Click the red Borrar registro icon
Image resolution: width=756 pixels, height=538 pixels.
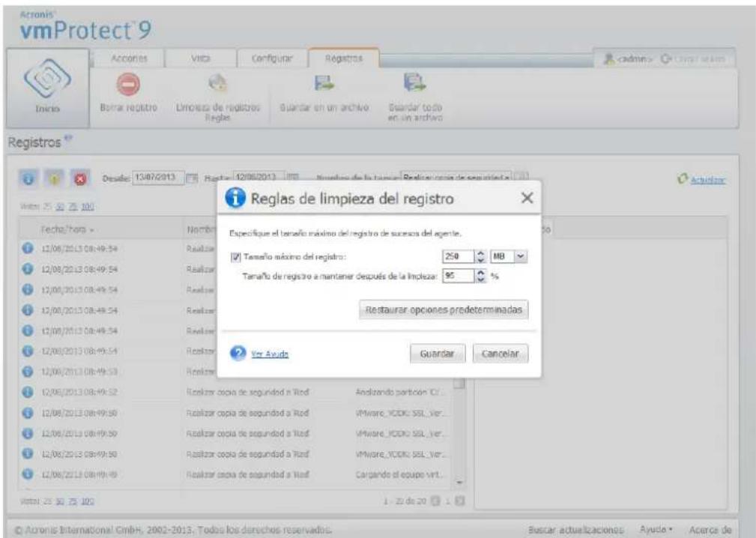coord(128,85)
